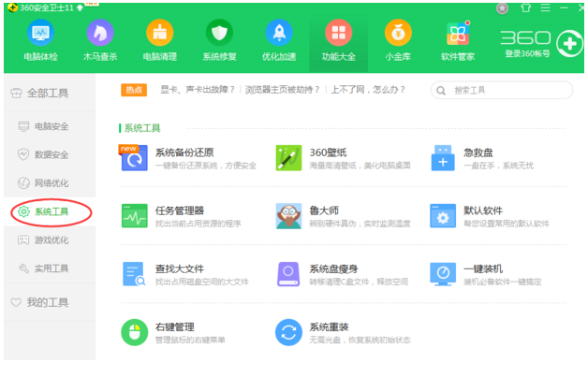Switch to 电脑体检 in top toolbar
This screenshot has height=377, width=588.
pos(42,42)
